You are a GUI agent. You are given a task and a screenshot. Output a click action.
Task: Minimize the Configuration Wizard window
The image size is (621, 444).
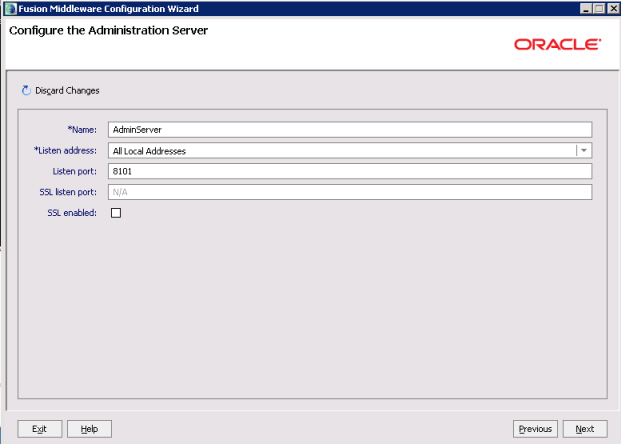(586, 8)
